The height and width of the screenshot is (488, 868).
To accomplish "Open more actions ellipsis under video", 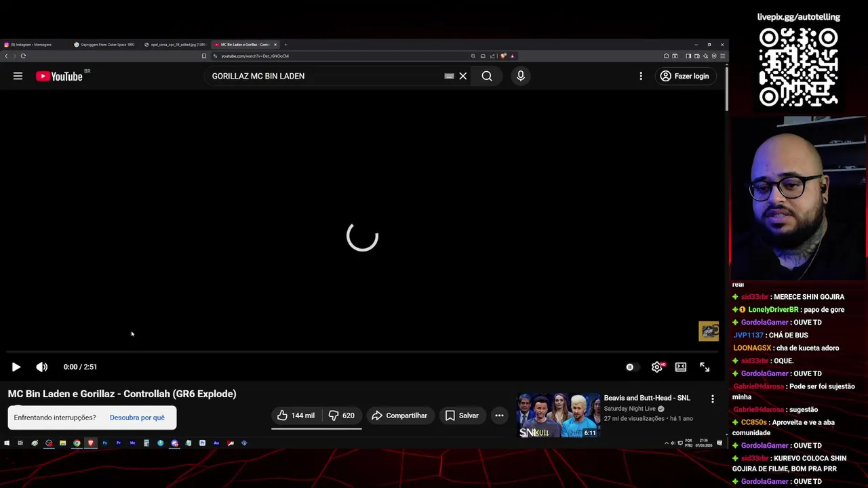I will [x=499, y=415].
